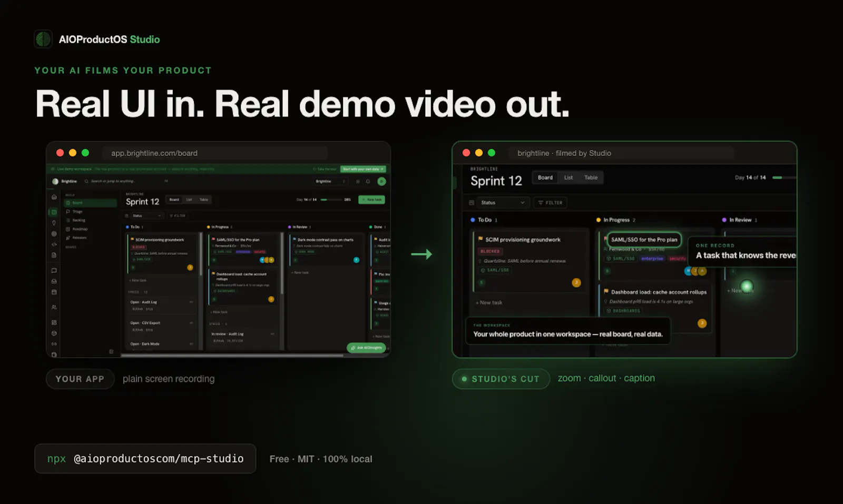Click the people icon in the left app sidebar
Viewport: 843px width, 504px height.
click(x=54, y=307)
